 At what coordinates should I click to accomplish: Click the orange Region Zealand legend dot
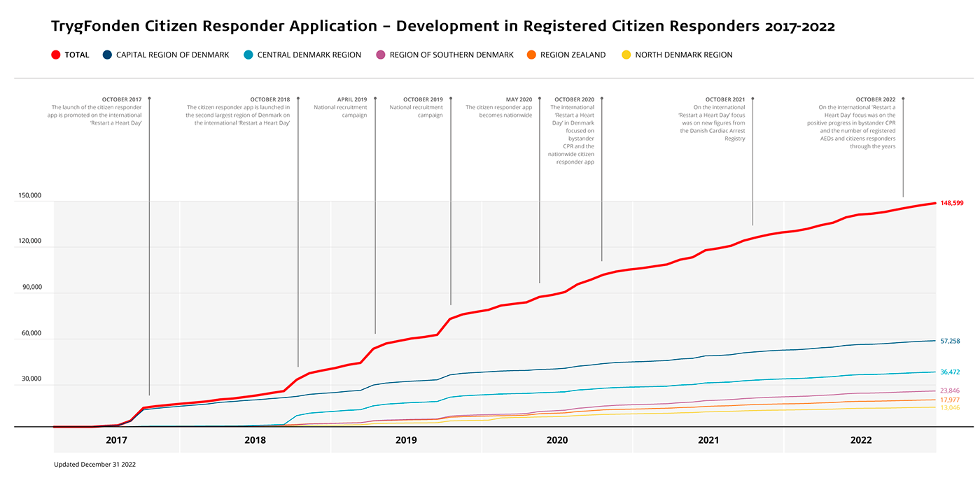point(531,55)
